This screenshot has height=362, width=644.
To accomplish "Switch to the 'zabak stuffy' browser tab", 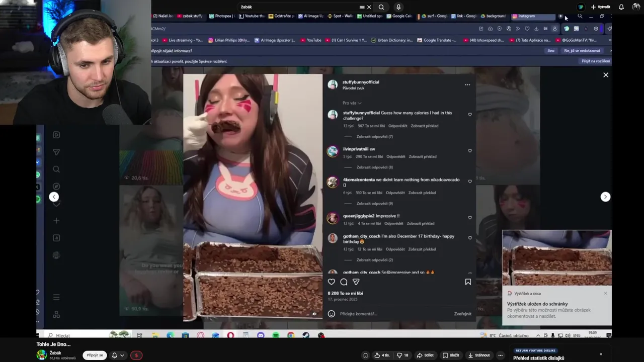I will 190,16.
